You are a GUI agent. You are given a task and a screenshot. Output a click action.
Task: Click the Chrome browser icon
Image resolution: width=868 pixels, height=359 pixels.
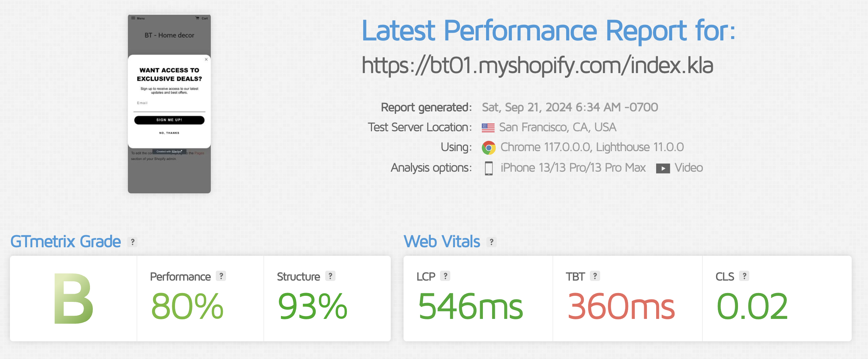pos(489,148)
